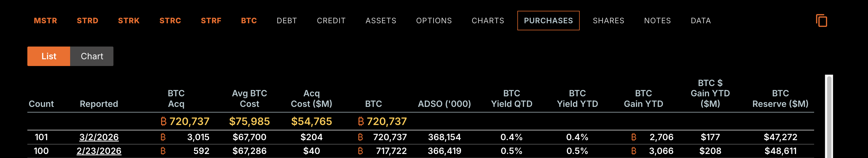868x158 pixels.
Task: Open the 2/23/2026 purchase report link
Action: pyautogui.click(x=99, y=151)
